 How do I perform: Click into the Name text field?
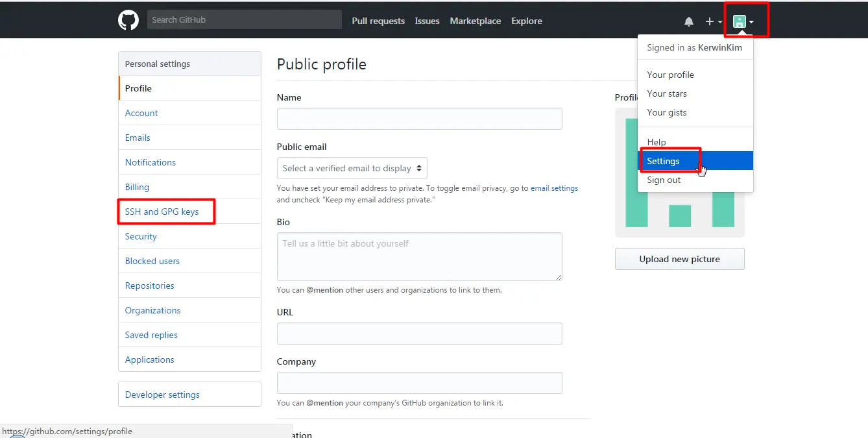[x=419, y=119]
